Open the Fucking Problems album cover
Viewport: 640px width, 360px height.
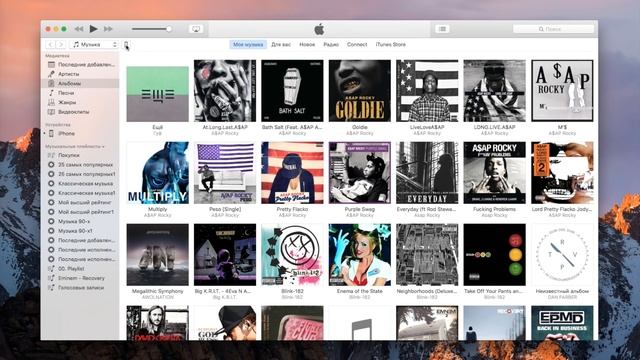[x=494, y=173]
